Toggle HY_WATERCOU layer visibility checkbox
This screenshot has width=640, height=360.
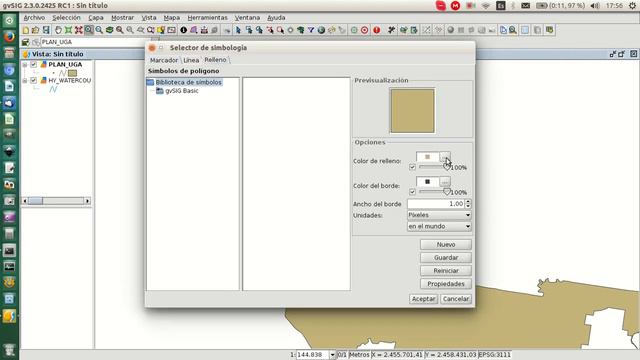(x=33, y=80)
